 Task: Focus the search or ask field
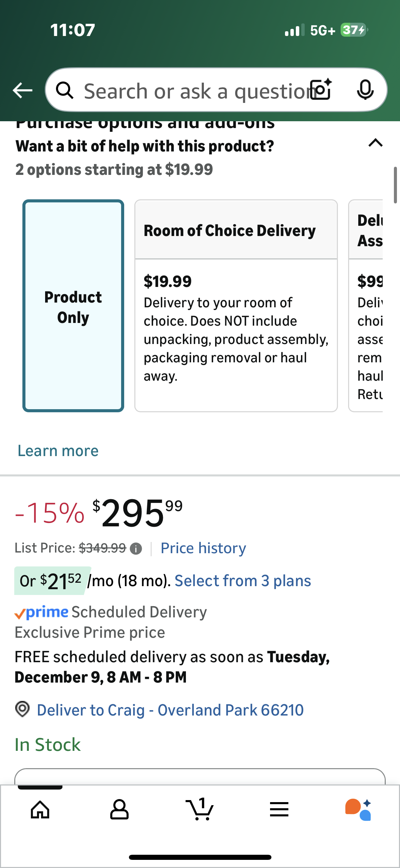tap(193, 91)
